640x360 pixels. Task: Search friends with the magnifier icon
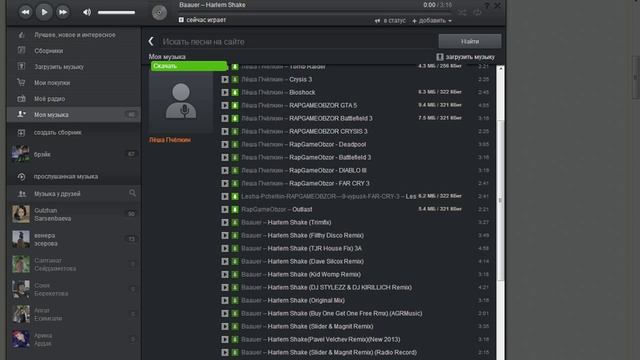click(132, 193)
